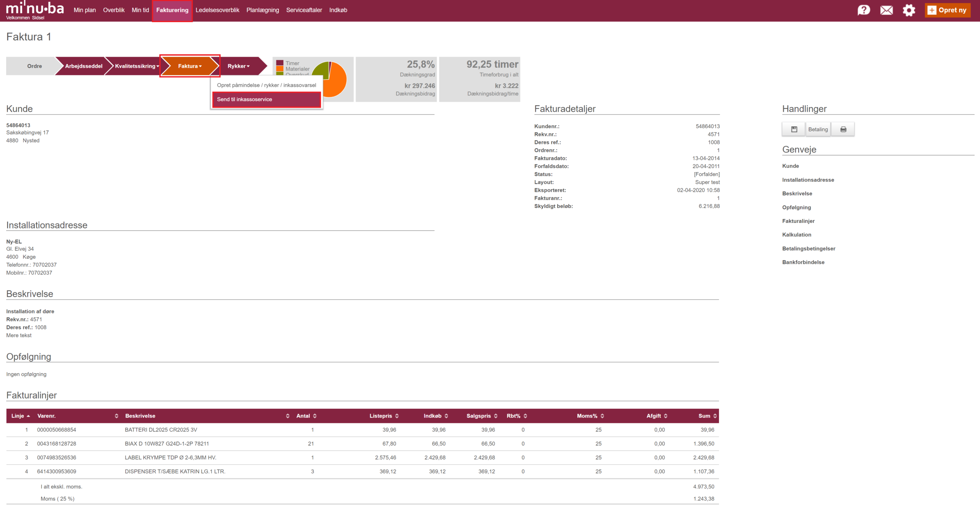
Task: Sort table by Beskrivelse column
Action: click(207, 416)
